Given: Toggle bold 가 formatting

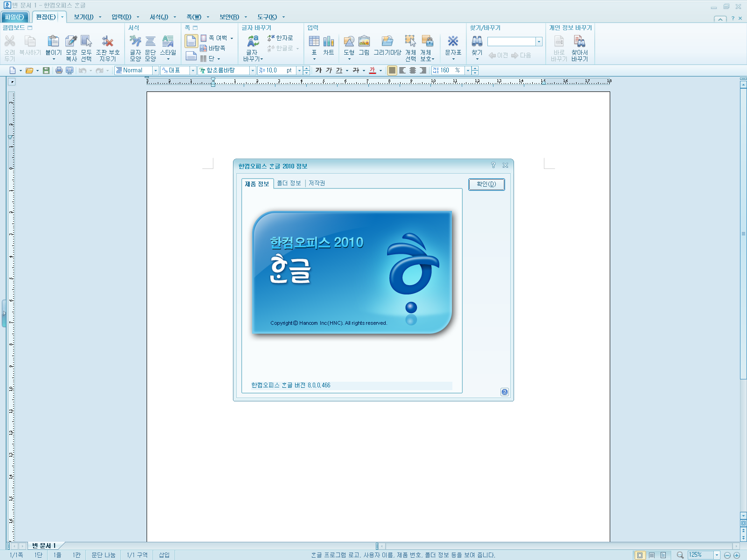Looking at the screenshot, I should (318, 70).
